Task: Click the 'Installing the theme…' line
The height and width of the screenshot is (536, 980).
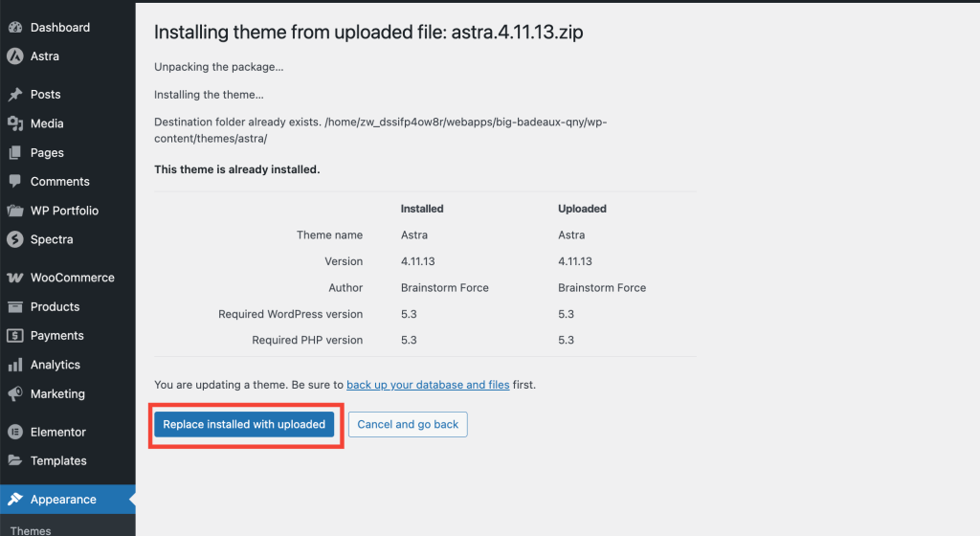Action: [x=209, y=95]
